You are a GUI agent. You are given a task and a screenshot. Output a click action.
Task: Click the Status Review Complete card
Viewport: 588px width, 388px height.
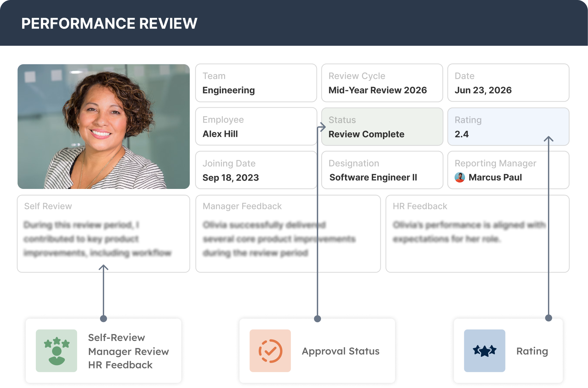382,127
